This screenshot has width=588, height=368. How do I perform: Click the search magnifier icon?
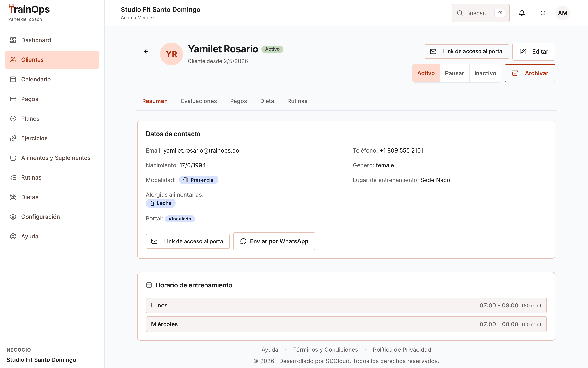pyautogui.click(x=460, y=13)
